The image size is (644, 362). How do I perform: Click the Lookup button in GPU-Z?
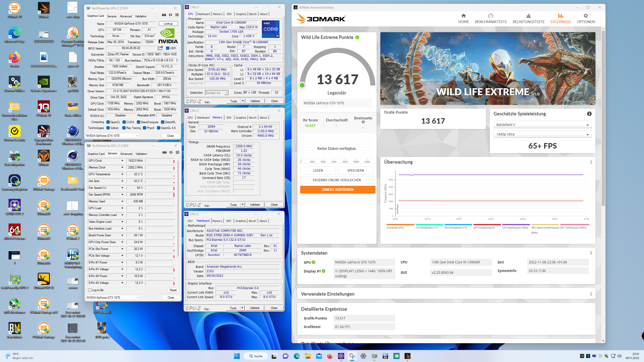168,24
